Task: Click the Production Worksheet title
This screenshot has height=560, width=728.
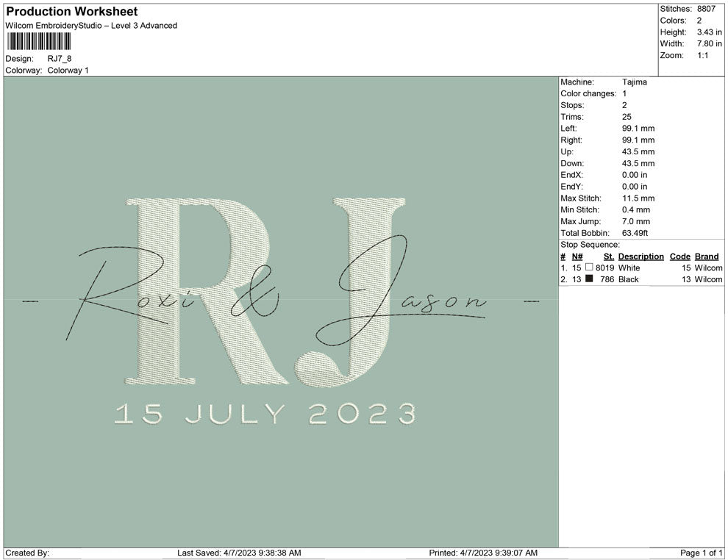Action: coord(71,12)
